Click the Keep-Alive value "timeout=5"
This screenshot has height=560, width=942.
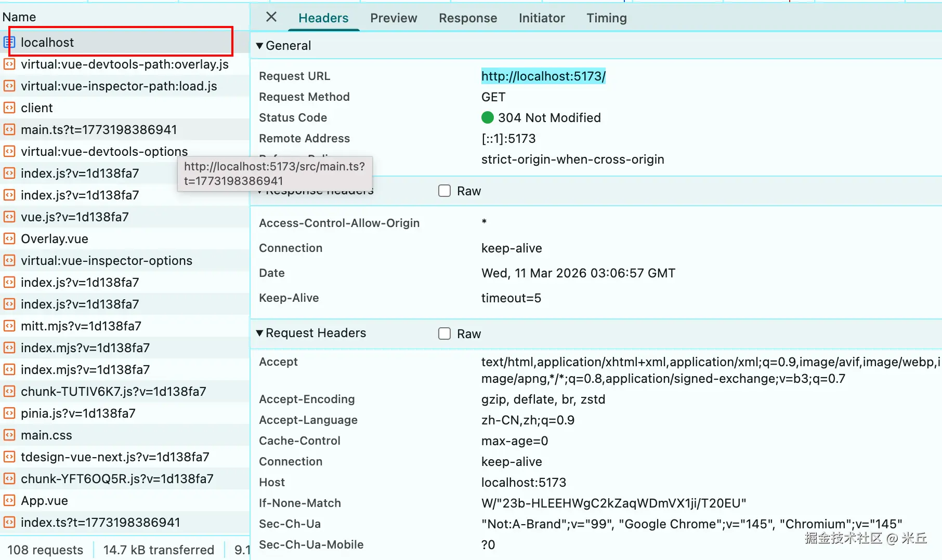coord(512,298)
